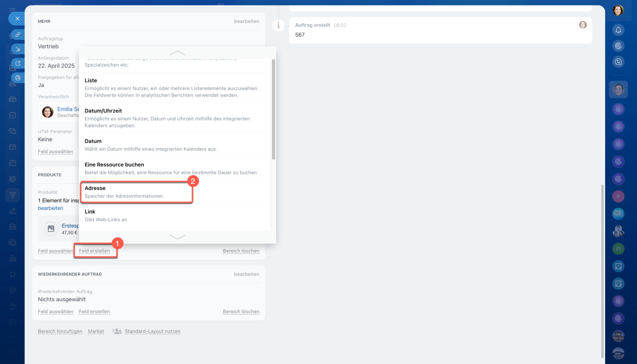637x364 pixels.
Task: Click Feld auswählen in the PRODUKTE section
Action: pos(55,251)
